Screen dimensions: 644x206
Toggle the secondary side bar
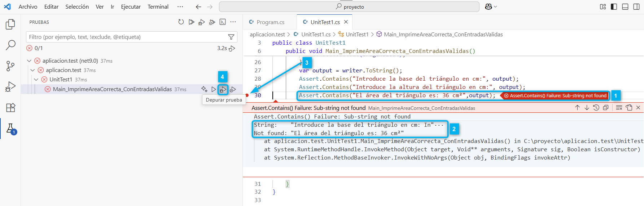click(x=636, y=7)
